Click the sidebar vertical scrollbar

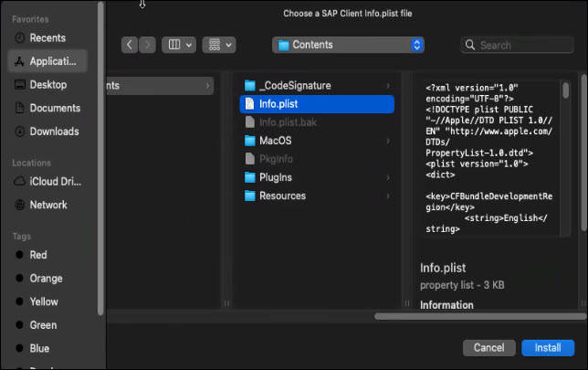[100, 159]
